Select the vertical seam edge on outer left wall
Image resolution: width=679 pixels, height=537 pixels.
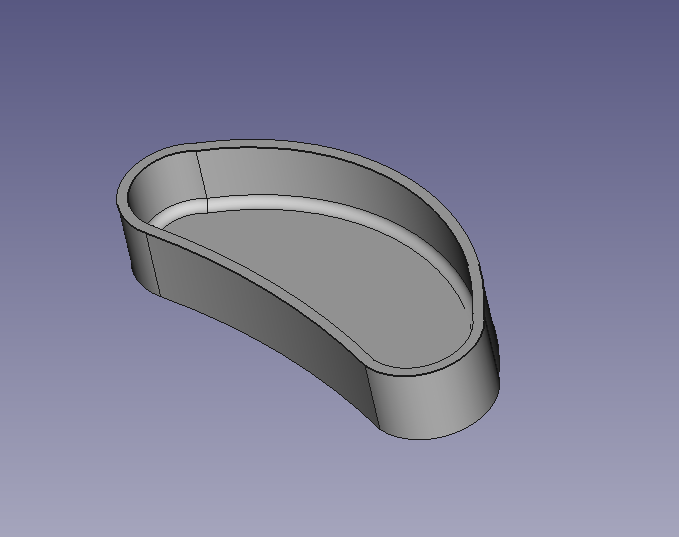point(156,266)
